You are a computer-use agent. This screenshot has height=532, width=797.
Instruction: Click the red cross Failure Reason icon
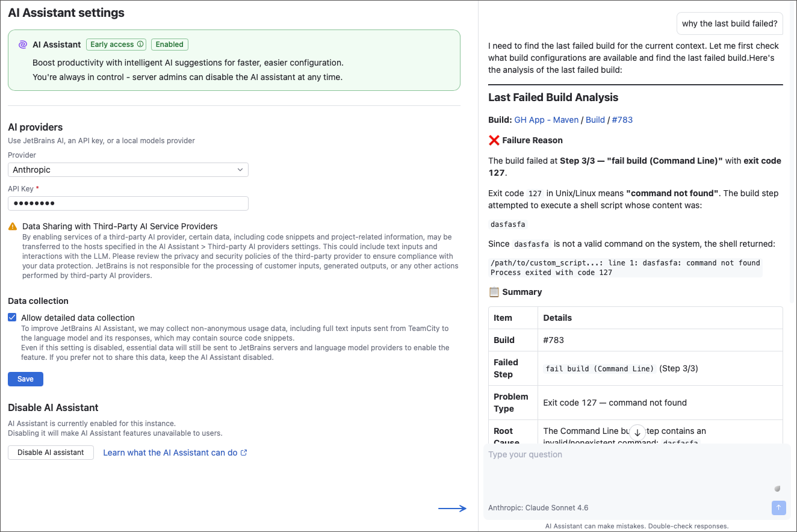point(494,140)
